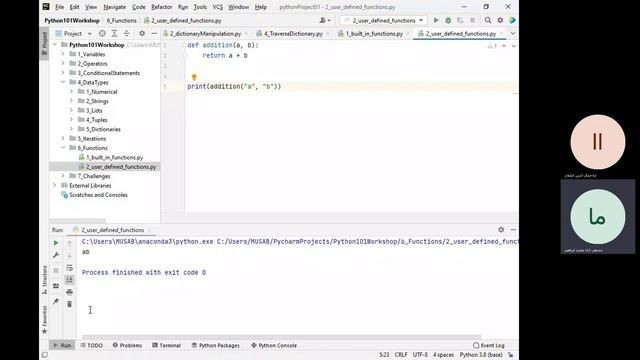Open IDE settings gear in the top toolbar

(x=500, y=20)
